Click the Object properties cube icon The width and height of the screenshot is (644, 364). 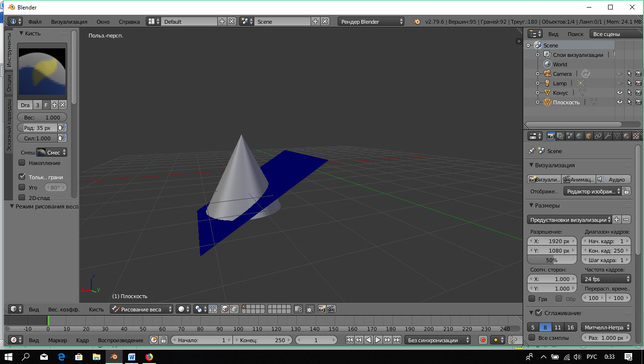click(x=589, y=136)
